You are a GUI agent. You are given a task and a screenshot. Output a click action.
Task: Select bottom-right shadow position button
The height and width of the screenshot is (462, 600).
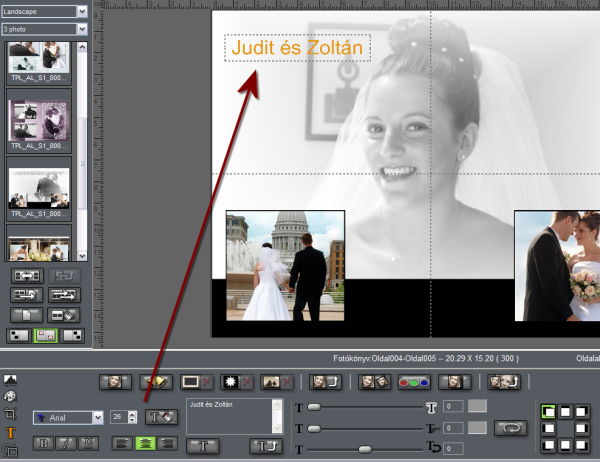tap(582, 445)
